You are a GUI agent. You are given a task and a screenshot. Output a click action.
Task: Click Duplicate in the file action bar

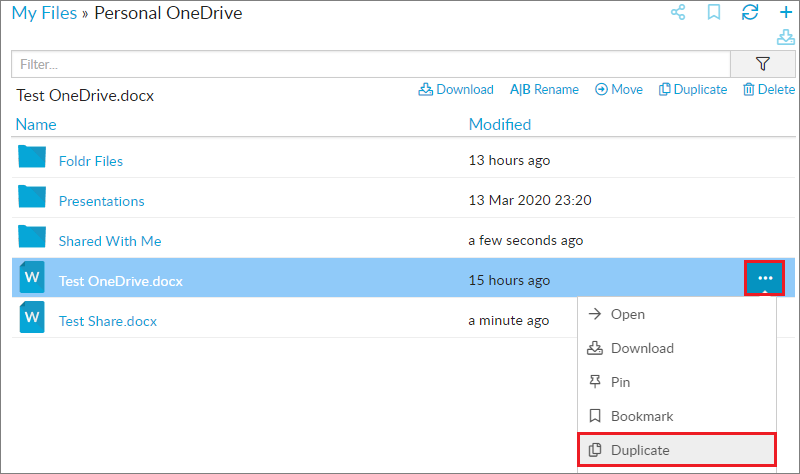(x=693, y=90)
